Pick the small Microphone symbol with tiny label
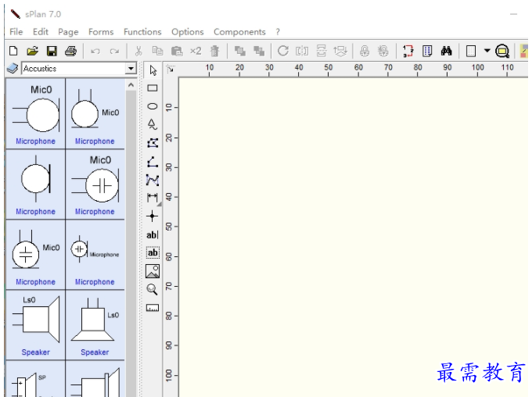 pos(95,254)
